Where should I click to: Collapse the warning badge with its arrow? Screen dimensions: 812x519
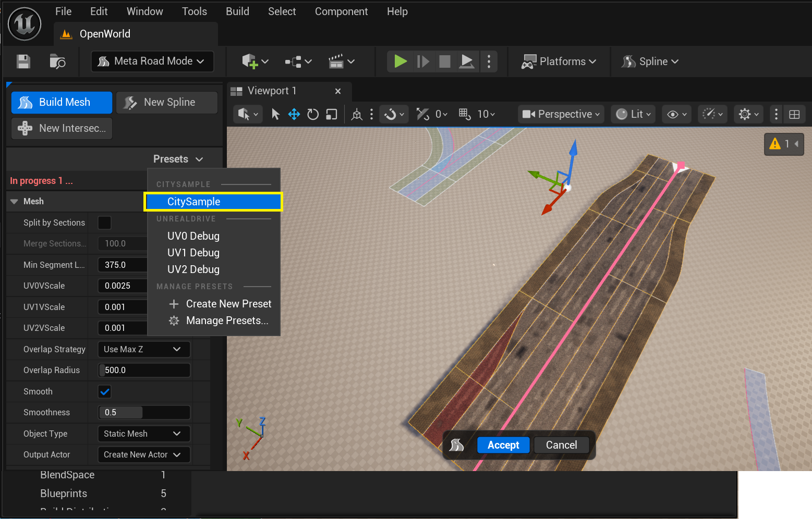click(796, 144)
